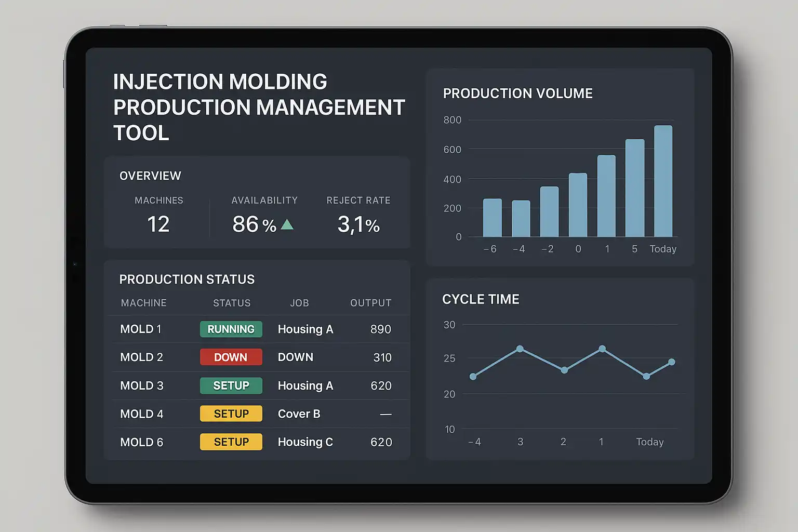The height and width of the screenshot is (532, 798).
Task: Click the MOLD 6 machine name
Action: pos(142,442)
